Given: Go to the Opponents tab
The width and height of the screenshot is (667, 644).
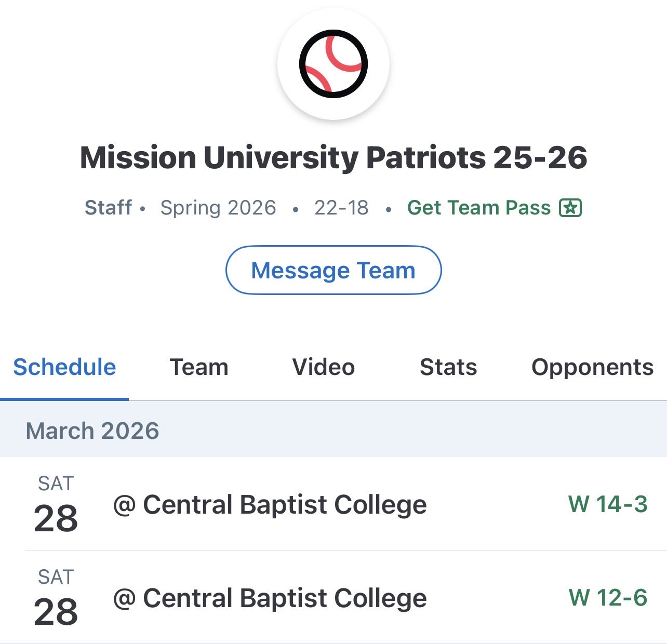Looking at the screenshot, I should click(x=592, y=367).
